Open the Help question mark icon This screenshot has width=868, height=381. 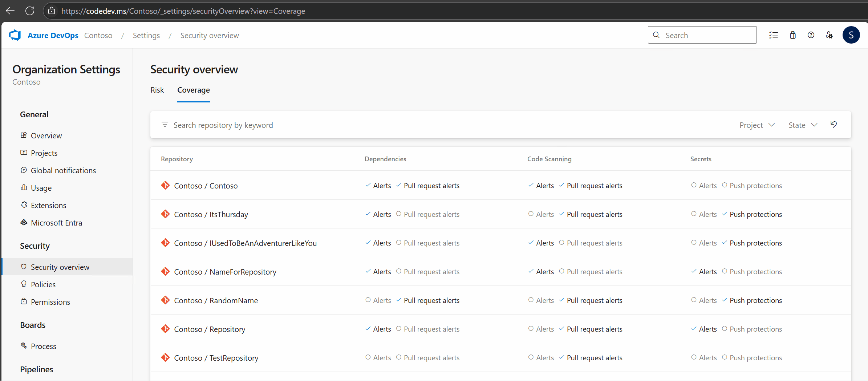click(811, 35)
